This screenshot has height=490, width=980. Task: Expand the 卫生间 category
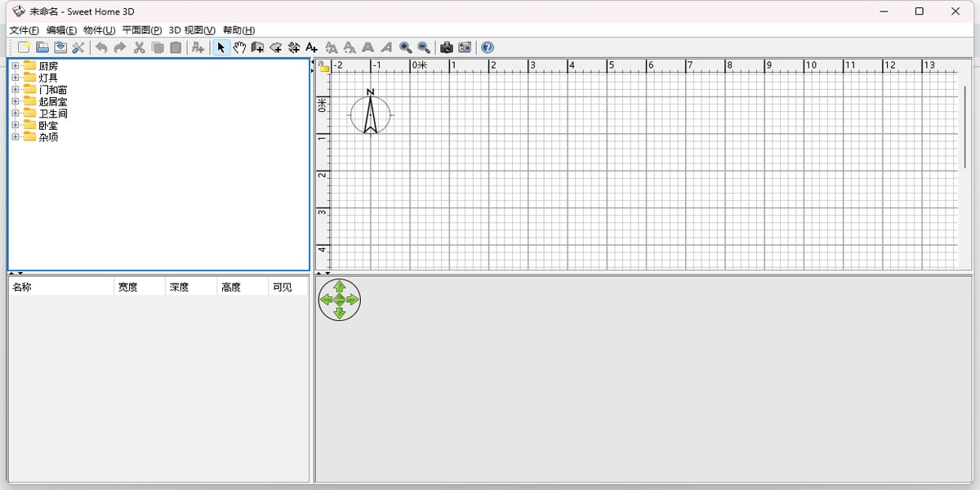pyautogui.click(x=15, y=114)
